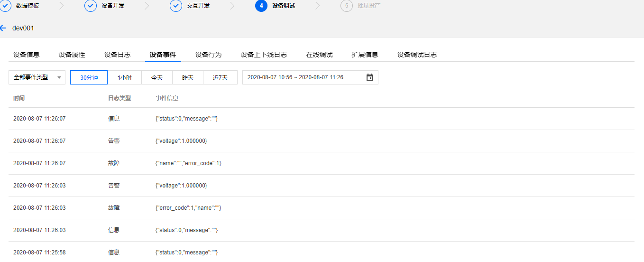Image resolution: width=644 pixels, height=262 pixels.
Task: Click the {"error_code":1,"name":""} event info
Action: (188, 208)
